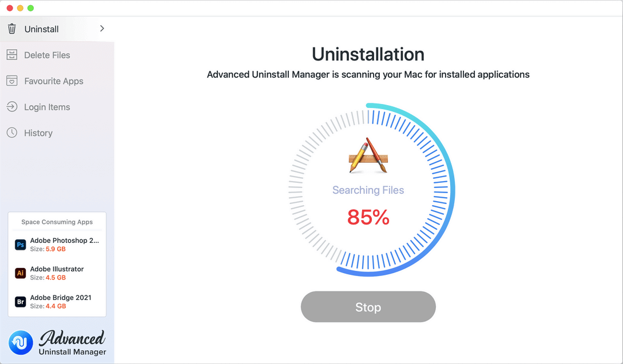Click the Delete Files disk icon
This screenshot has height=364, width=623.
point(11,55)
